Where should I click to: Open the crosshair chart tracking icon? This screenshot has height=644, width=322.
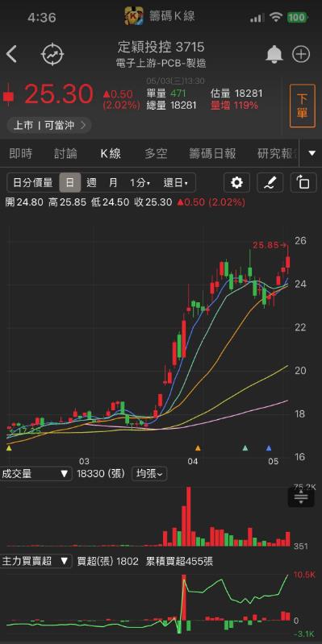[52, 54]
